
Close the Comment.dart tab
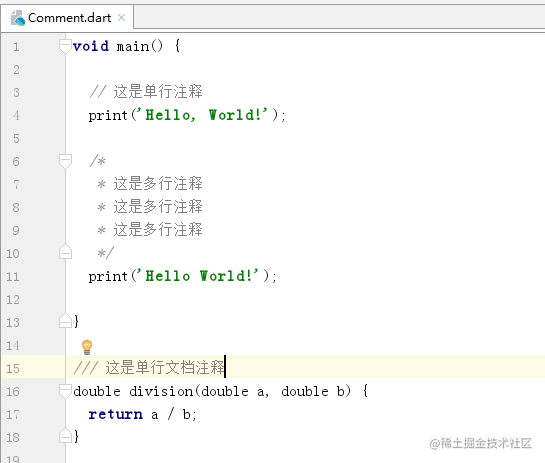click(121, 17)
